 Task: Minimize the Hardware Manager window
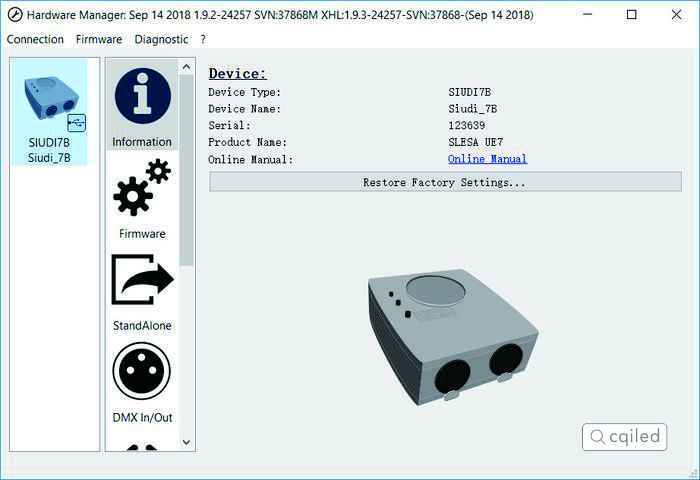pyautogui.click(x=588, y=15)
